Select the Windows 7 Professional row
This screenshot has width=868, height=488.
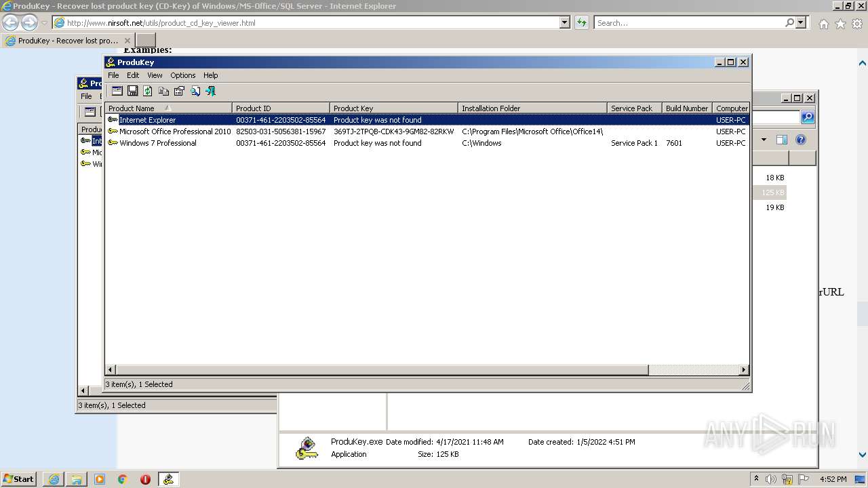point(427,143)
